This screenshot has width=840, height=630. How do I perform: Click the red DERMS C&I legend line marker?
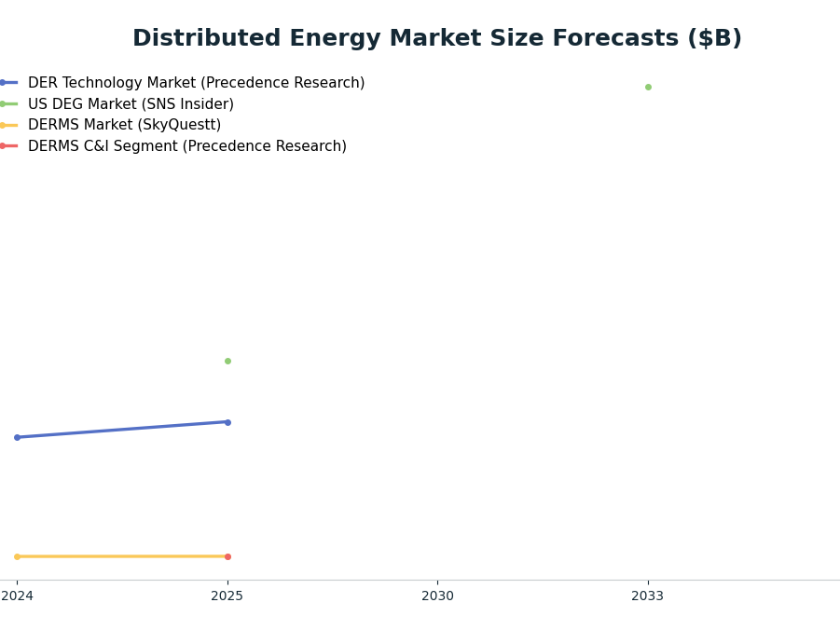pyautogui.click(x=8, y=146)
